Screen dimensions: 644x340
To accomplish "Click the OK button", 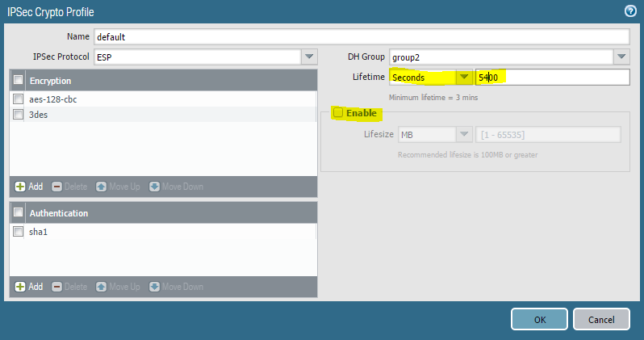I will tap(539, 319).
